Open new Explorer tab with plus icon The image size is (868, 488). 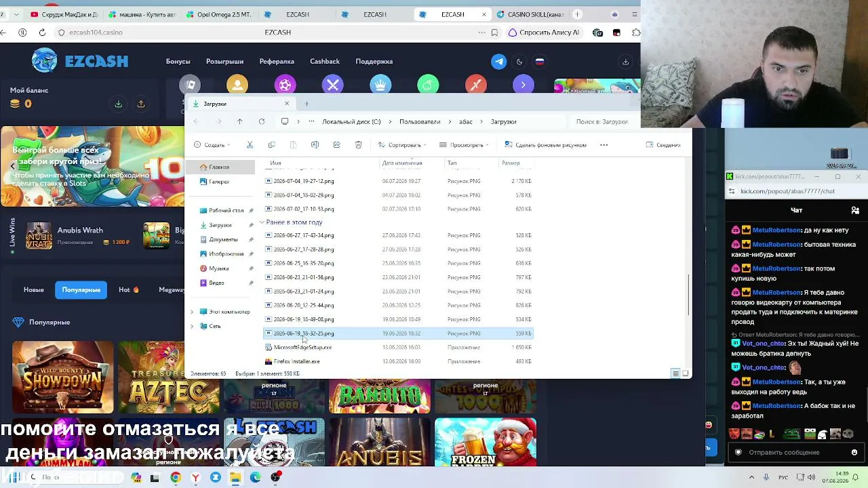(x=306, y=104)
